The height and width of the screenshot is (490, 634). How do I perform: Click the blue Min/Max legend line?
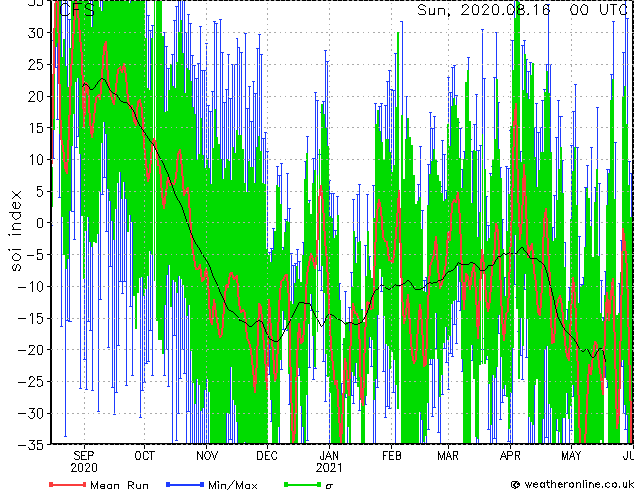pos(185,484)
